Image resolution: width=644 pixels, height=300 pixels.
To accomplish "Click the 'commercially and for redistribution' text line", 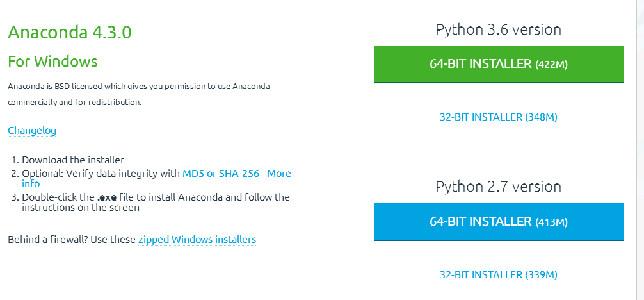I will [74, 102].
